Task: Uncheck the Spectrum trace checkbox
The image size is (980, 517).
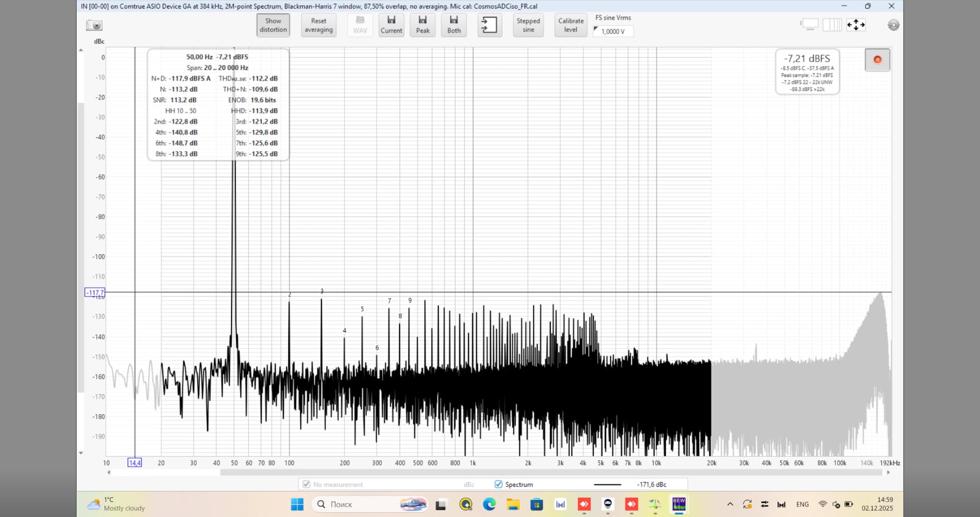Action: click(x=499, y=484)
